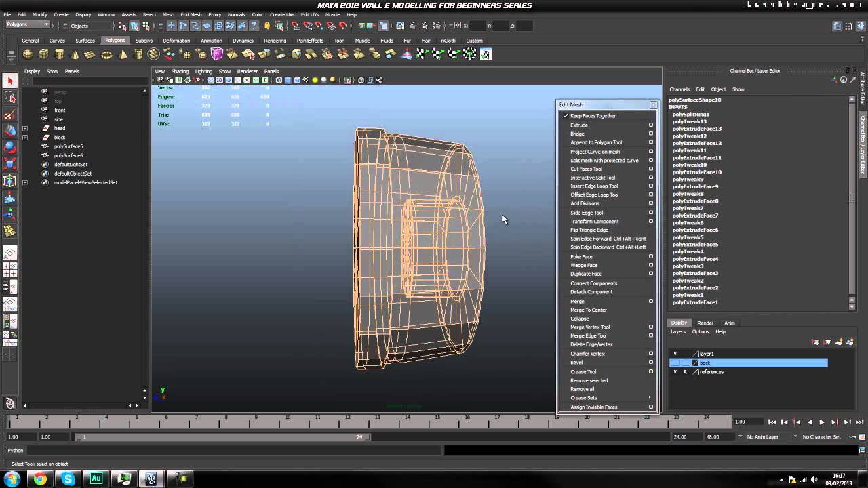Open the outliner Display menu
868x488 pixels.
tap(32, 71)
